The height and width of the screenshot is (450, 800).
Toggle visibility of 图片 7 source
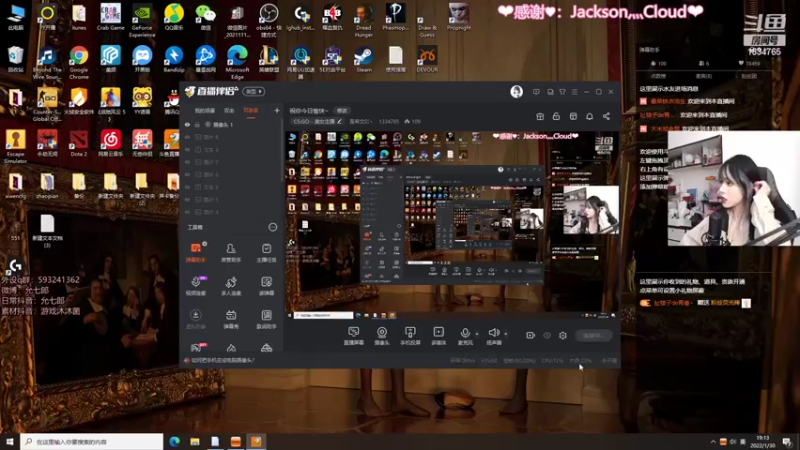click(x=187, y=162)
